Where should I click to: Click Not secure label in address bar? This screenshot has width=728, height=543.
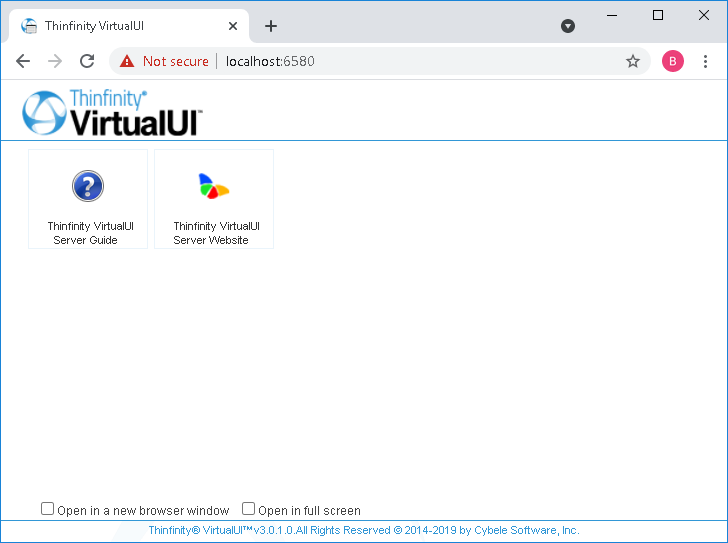tap(176, 61)
